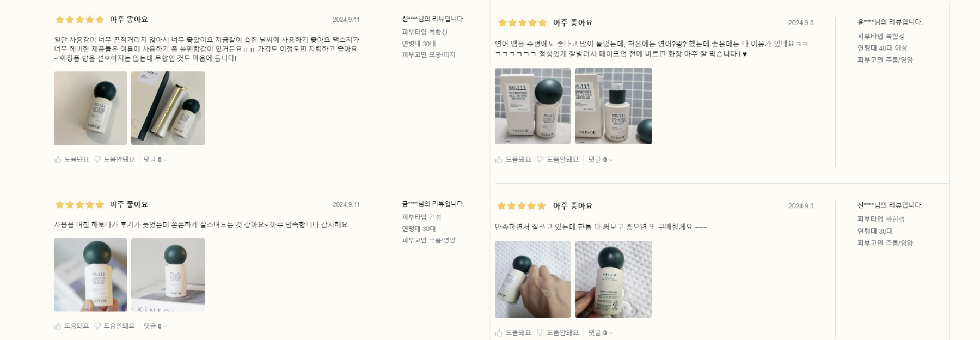Click thumbs-up icon in 윤**** review

click(x=499, y=160)
